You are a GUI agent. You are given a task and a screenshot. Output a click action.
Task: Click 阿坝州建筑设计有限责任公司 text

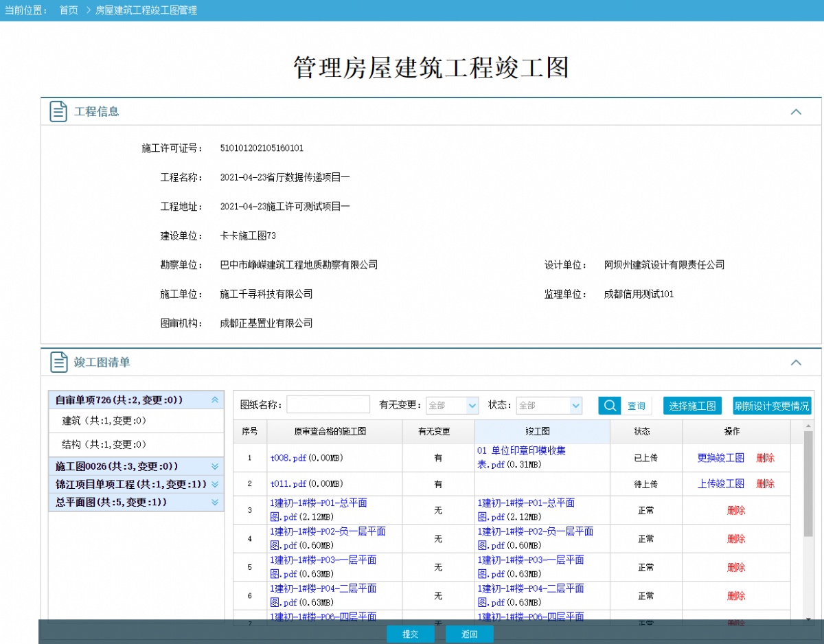[664, 265]
